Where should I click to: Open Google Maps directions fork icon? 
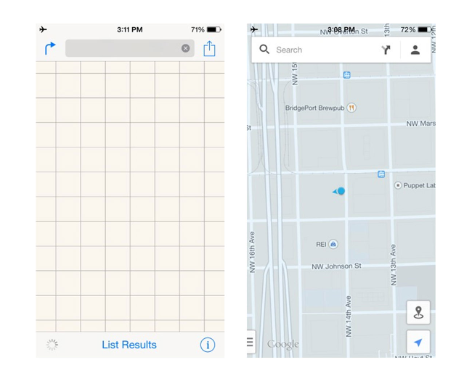(x=386, y=50)
